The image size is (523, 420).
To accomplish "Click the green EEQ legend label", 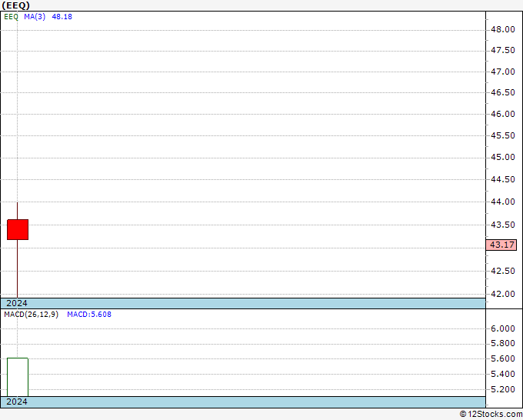I will pyautogui.click(x=11, y=17).
